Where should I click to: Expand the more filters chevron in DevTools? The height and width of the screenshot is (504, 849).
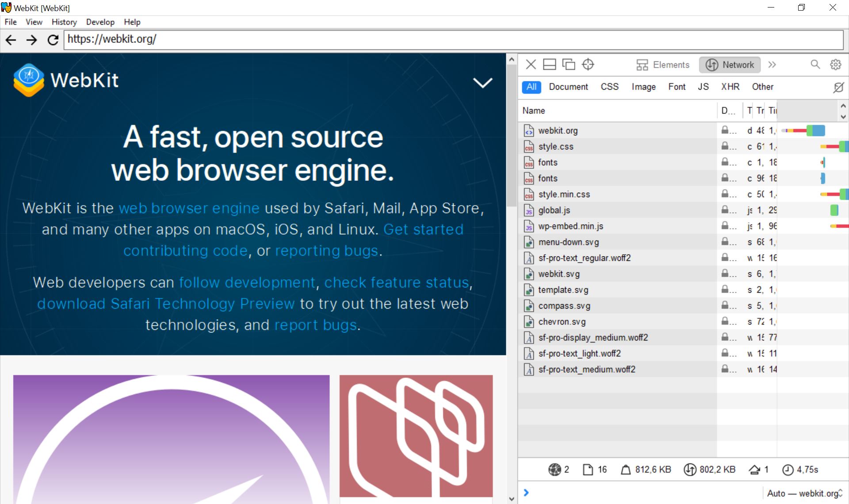tap(773, 64)
